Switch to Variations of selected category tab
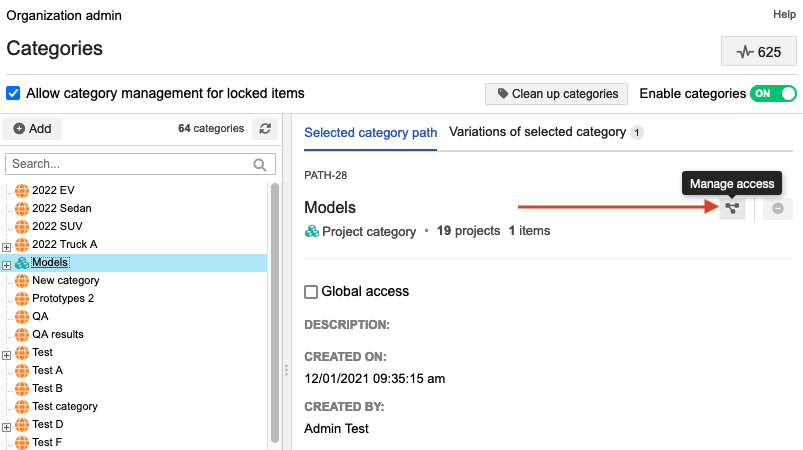803x450 pixels. [538, 132]
